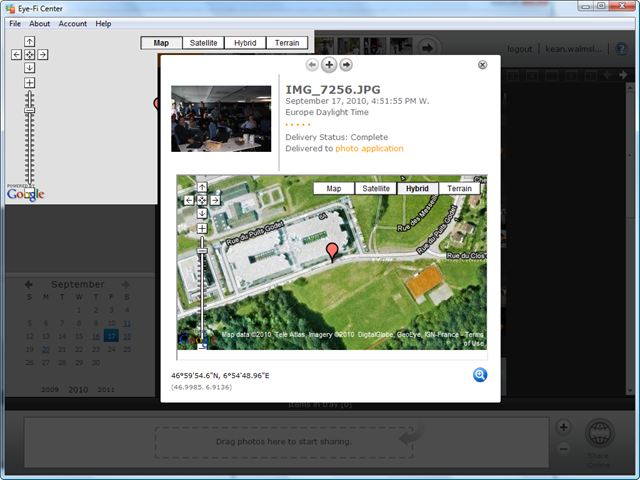The height and width of the screenshot is (480, 640).
Task: Pan background map left with arrow
Action: click(16, 54)
